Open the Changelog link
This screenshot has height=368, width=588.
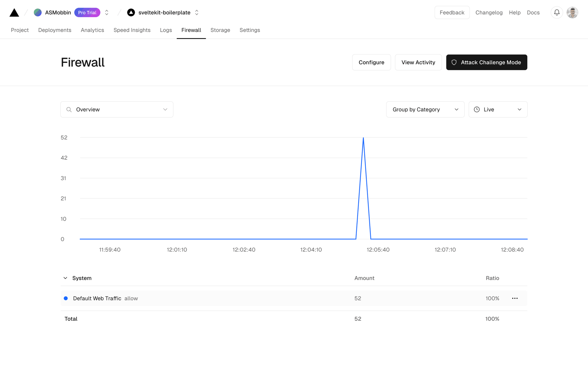point(489,13)
